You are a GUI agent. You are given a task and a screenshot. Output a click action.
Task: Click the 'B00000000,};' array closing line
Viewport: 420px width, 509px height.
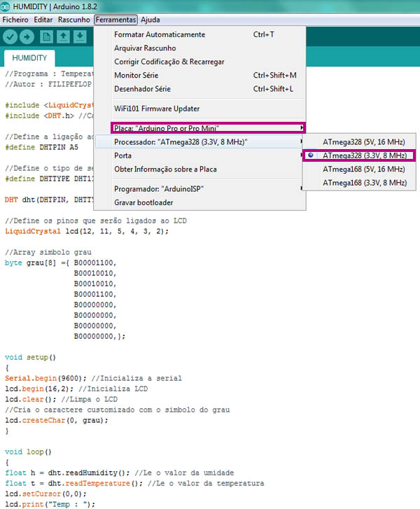99,336
